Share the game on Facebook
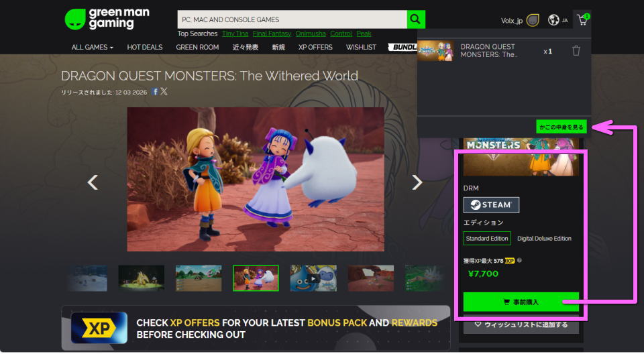 tap(155, 92)
